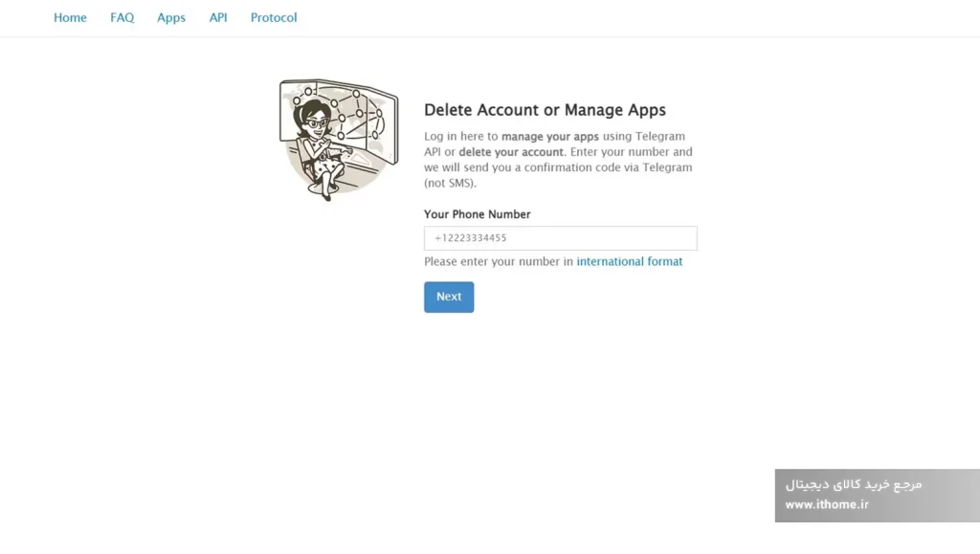Viewport: 980px width, 554px height.
Task: Select the "Delete Account or Manage Apps" heading
Action: [x=545, y=110]
